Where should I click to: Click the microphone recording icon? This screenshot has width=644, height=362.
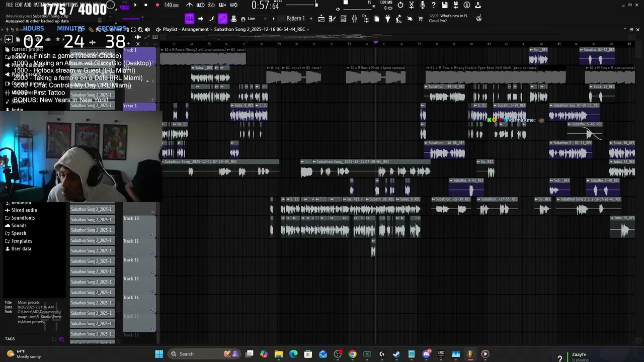click(x=422, y=5)
